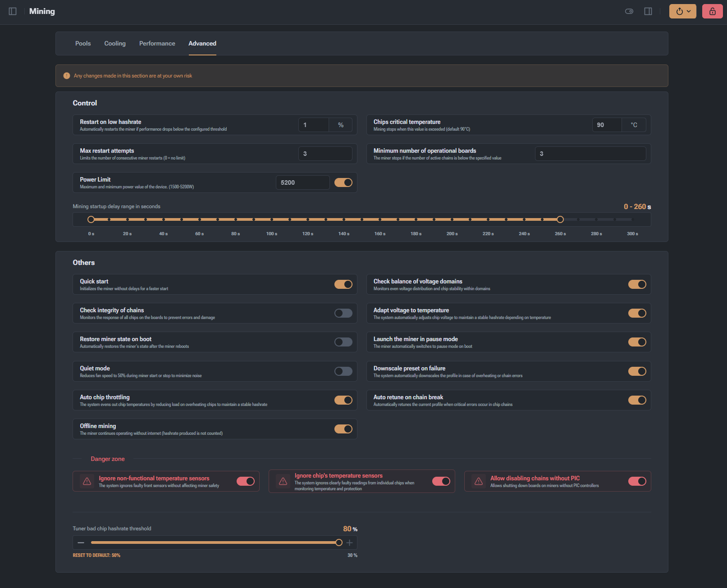Enable Check integrity of chains
The height and width of the screenshot is (588, 727).
(343, 313)
